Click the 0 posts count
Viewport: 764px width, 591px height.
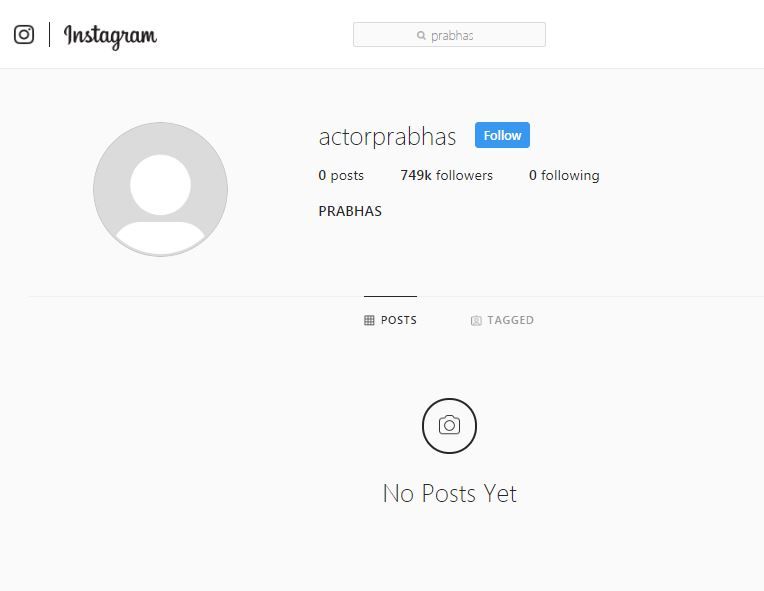click(x=341, y=175)
